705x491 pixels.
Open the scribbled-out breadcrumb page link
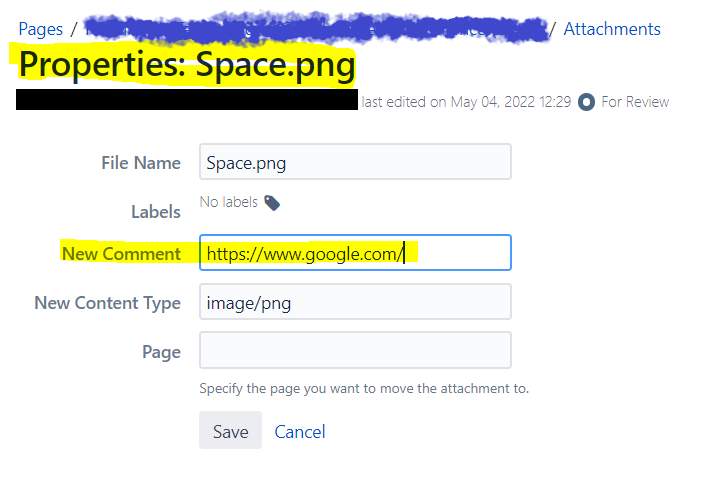point(317,29)
